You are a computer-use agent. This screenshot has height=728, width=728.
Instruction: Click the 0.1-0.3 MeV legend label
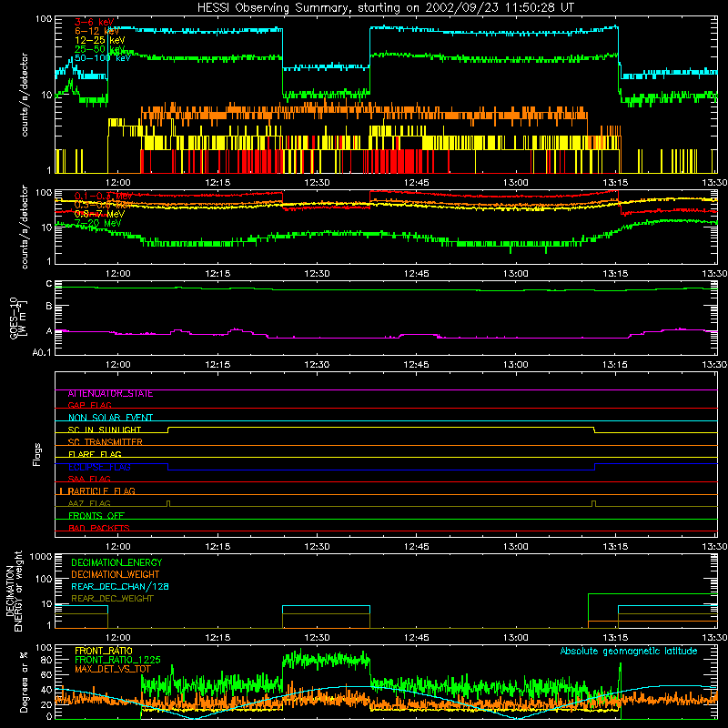(x=103, y=196)
